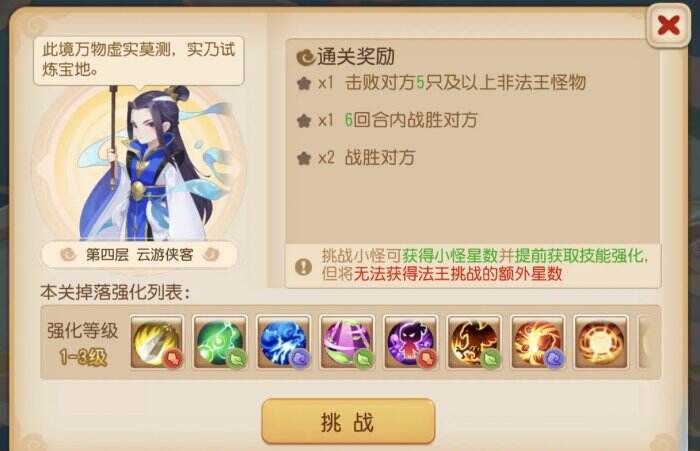Viewport: 700px width, 451px height.
Task: Select the purple cage sphere skill icon
Action: pyautogui.click(x=347, y=342)
